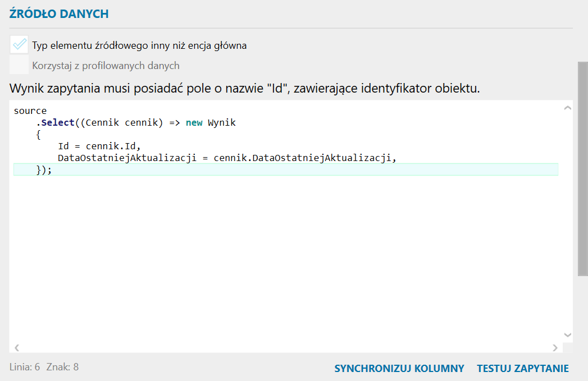
Task: Place the cursor on the "Id = cennik.Id," line
Action: (x=99, y=146)
